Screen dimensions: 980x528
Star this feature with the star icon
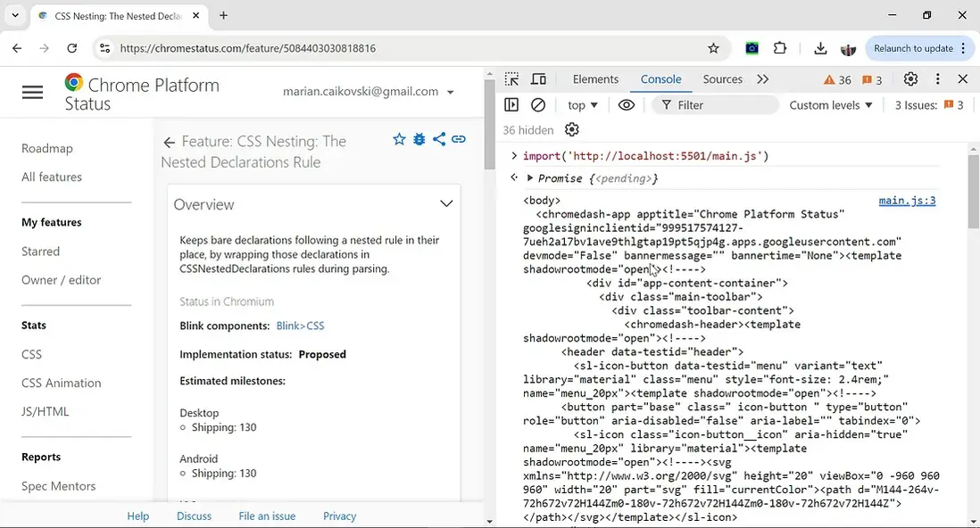point(399,139)
